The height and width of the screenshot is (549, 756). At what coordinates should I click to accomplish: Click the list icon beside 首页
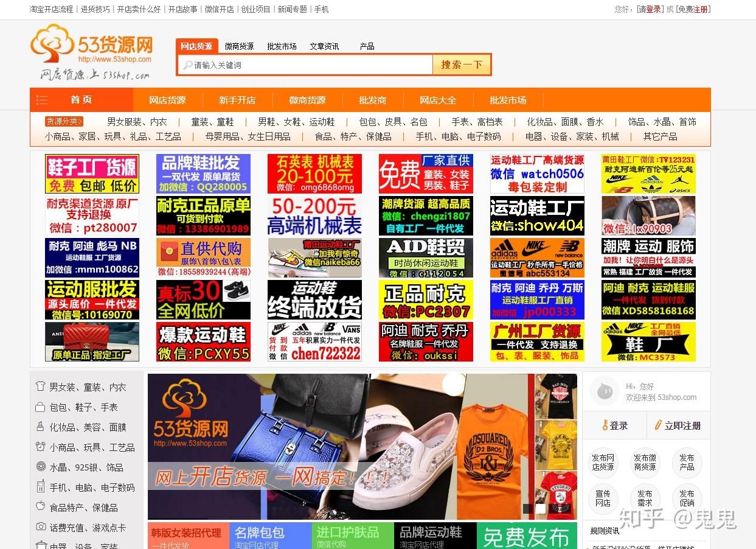coord(42,100)
